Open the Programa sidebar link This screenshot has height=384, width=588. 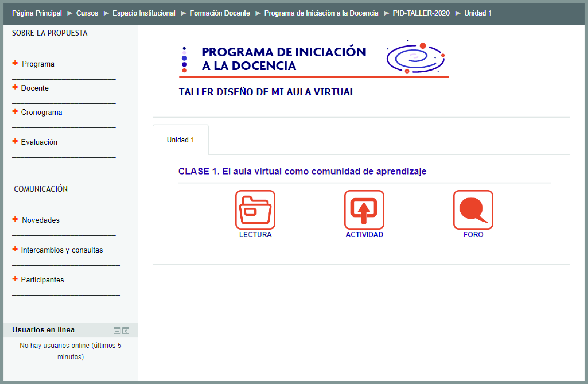point(38,64)
